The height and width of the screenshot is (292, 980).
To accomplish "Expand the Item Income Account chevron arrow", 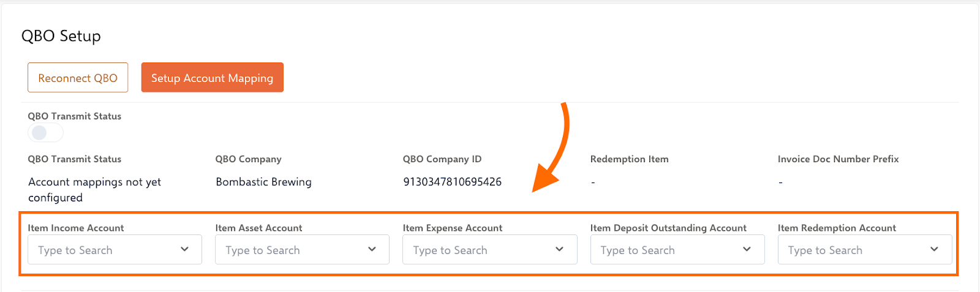I will click(184, 249).
